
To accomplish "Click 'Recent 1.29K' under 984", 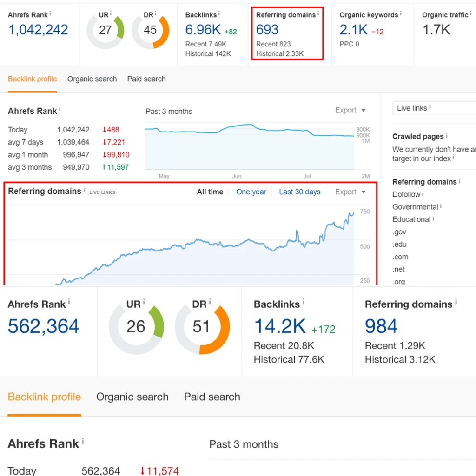I will (x=395, y=345).
